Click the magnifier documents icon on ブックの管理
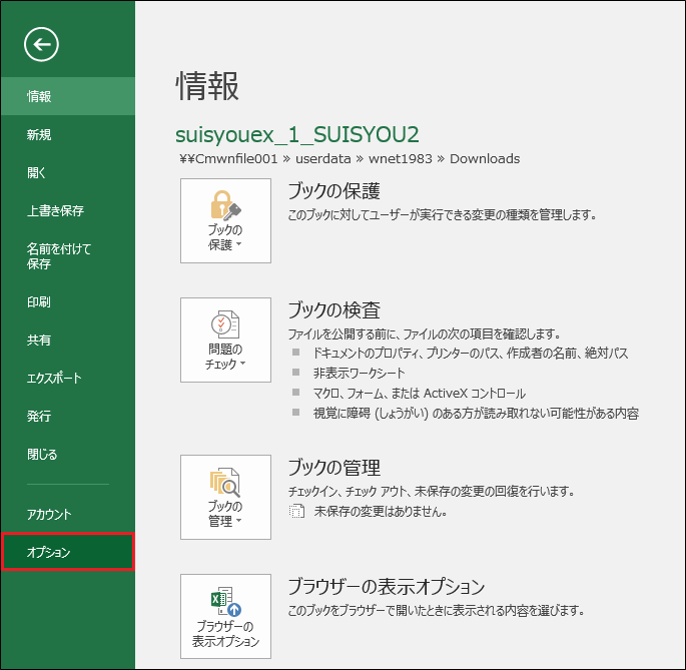This screenshot has width=686, height=670. tap(225, 482)
